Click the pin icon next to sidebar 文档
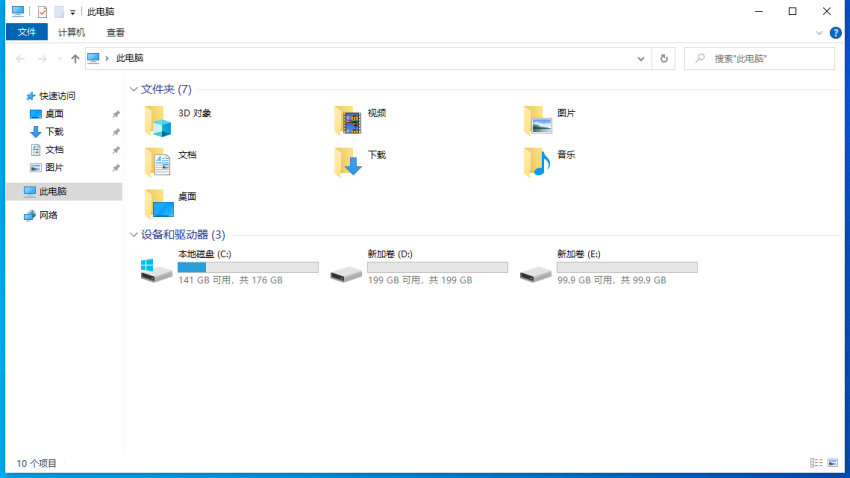Image resolution: width=850 pixels, height=478 pixels. click(x=116, y=150)
